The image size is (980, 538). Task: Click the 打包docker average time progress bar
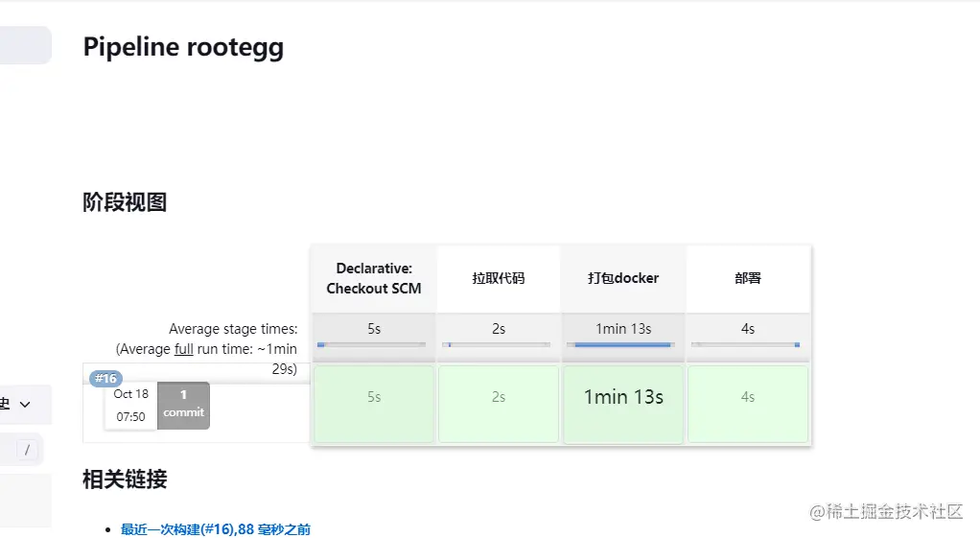click(623, 344)
